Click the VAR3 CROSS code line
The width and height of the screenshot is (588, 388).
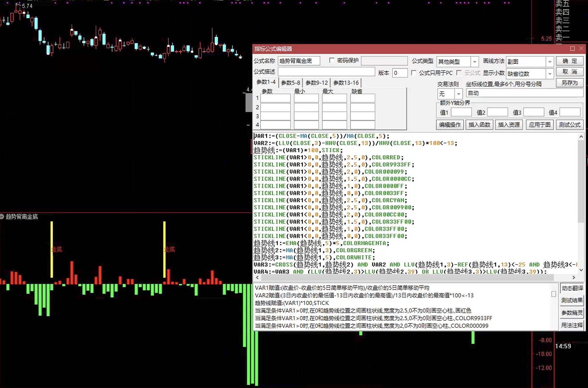pos(415,265)
